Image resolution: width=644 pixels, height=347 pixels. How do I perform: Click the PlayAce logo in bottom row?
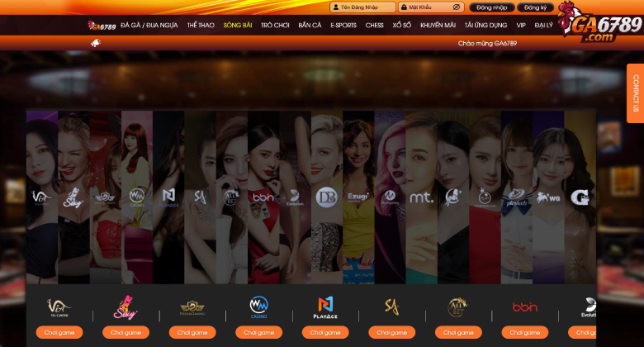point(325,308)
